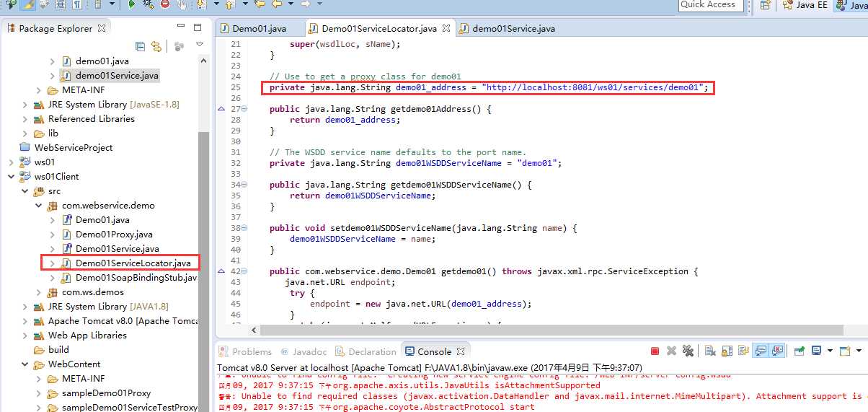Expand the com.ws.demos package
The image size is (868, 412).
38,292
